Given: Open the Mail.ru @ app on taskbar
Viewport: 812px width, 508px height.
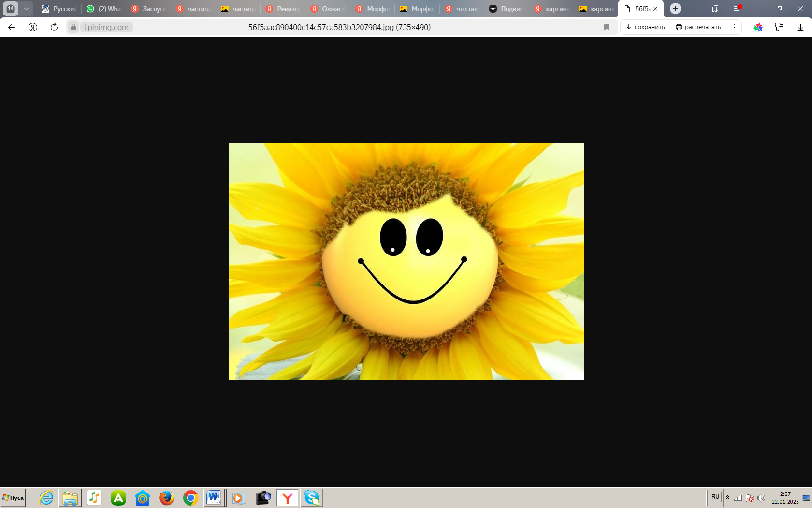Looking at the screenshot, I should (x=143, y=498).
